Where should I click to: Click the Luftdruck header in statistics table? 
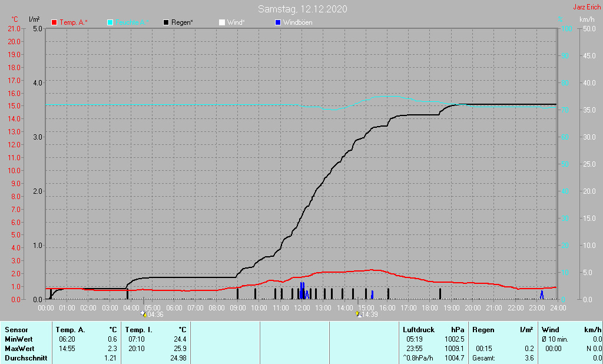pyautogui.click(x=419, y=330)
